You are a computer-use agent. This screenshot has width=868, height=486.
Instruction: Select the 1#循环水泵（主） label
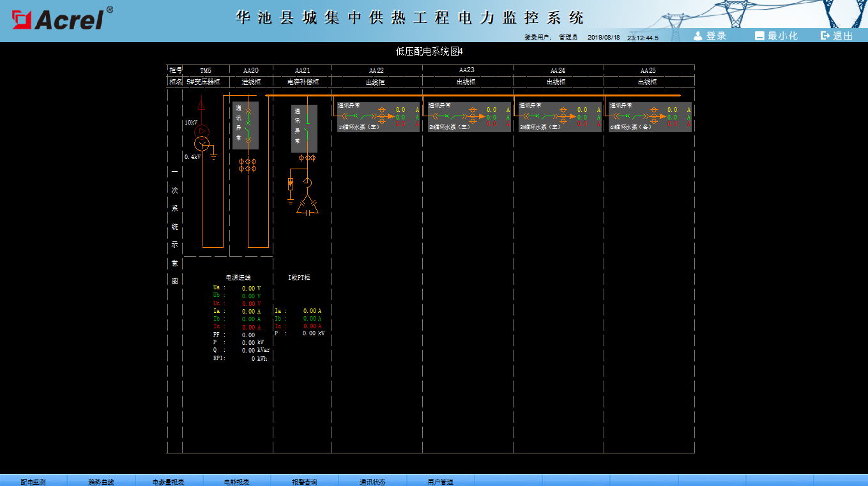click(x=359, y=127)
